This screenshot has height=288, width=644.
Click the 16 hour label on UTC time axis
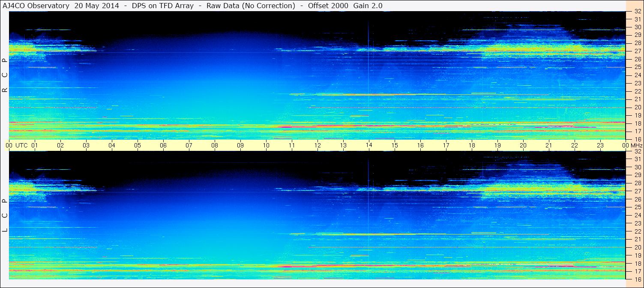click(420, 145)
